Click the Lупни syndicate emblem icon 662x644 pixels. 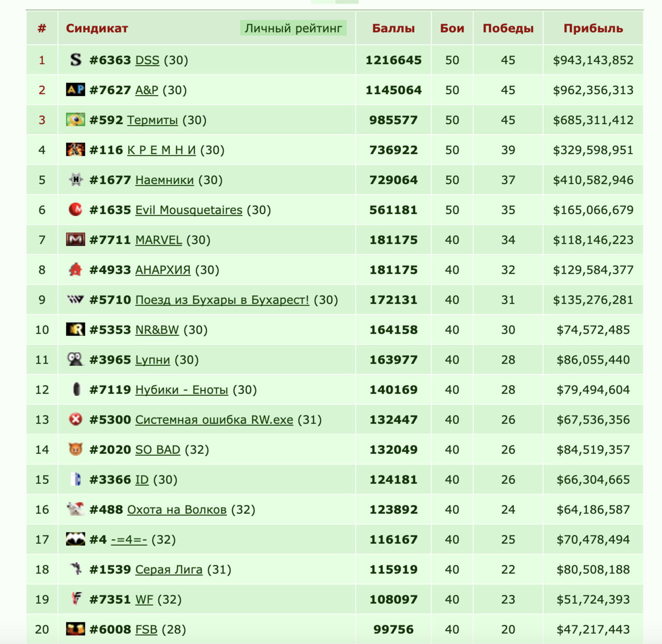pos(76,360)
